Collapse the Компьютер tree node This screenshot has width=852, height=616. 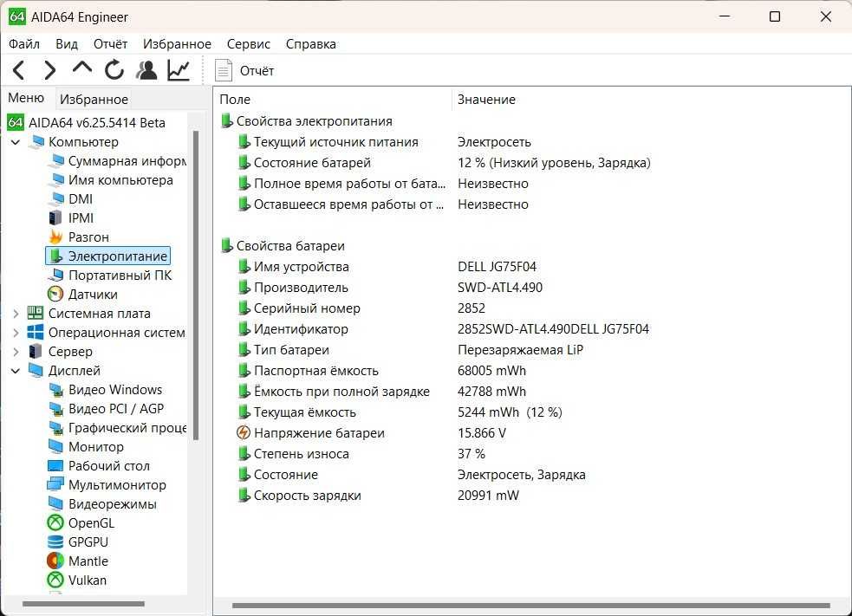coord(16,142)
